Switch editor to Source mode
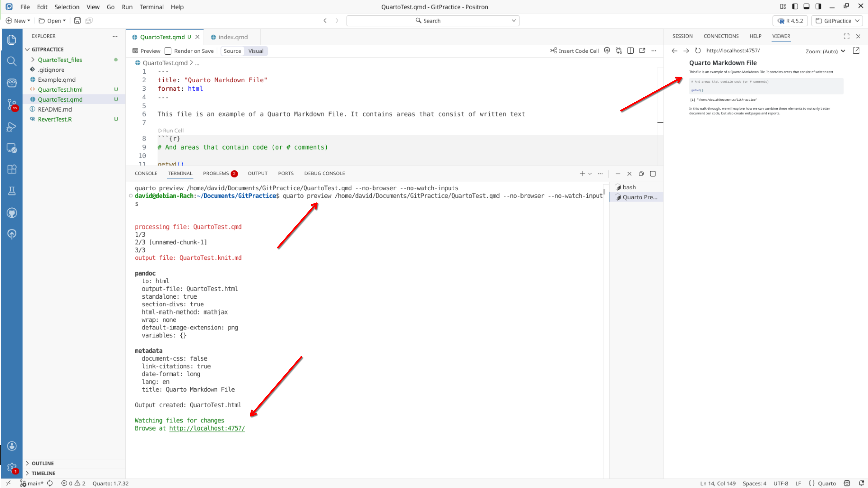Image resolution: width=868 pixels, height=488 pixels. [232, 51]
